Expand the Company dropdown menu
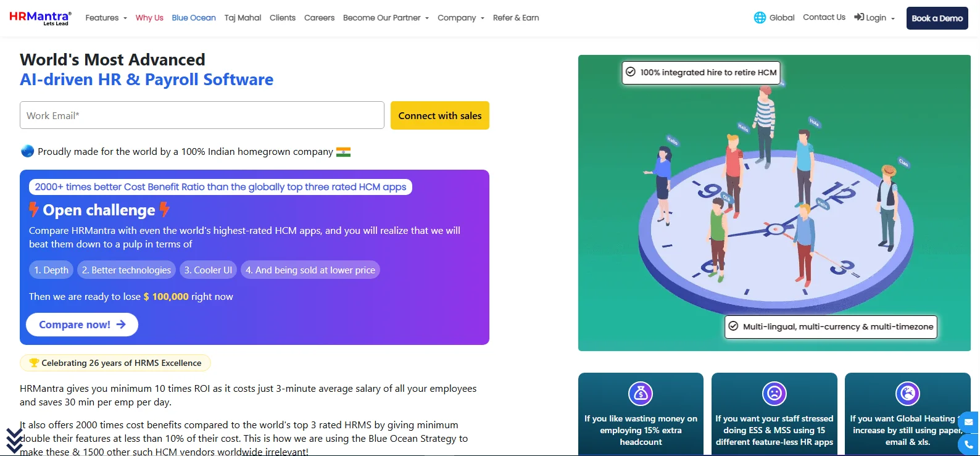Screen dimensions: 980x456 461,18
